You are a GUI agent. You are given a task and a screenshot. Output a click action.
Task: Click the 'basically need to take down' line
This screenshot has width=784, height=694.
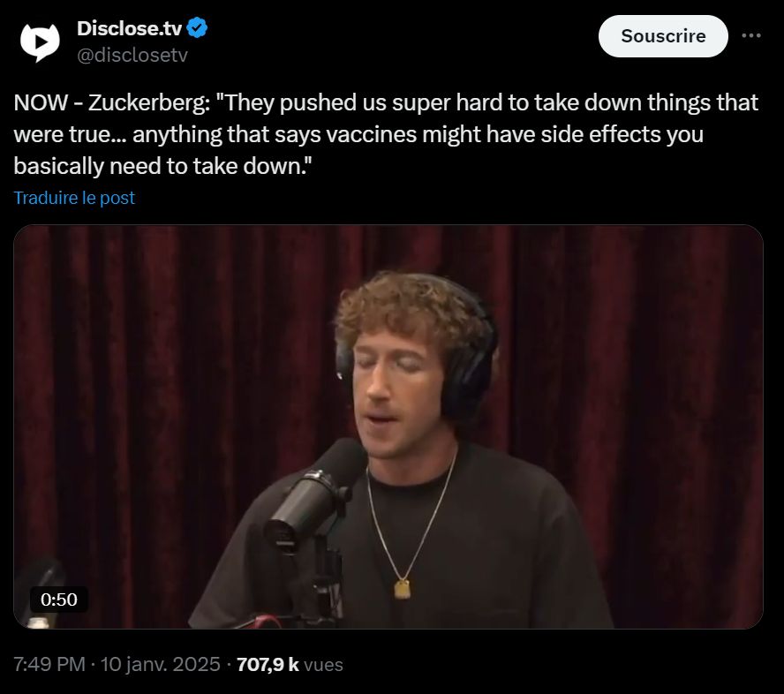(x=162, y=166)
